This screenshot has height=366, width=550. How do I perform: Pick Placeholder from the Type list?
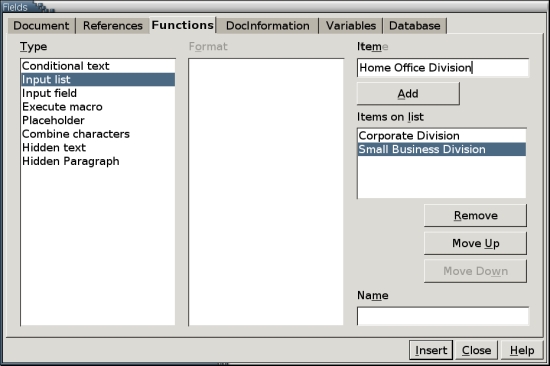[98, 120]
